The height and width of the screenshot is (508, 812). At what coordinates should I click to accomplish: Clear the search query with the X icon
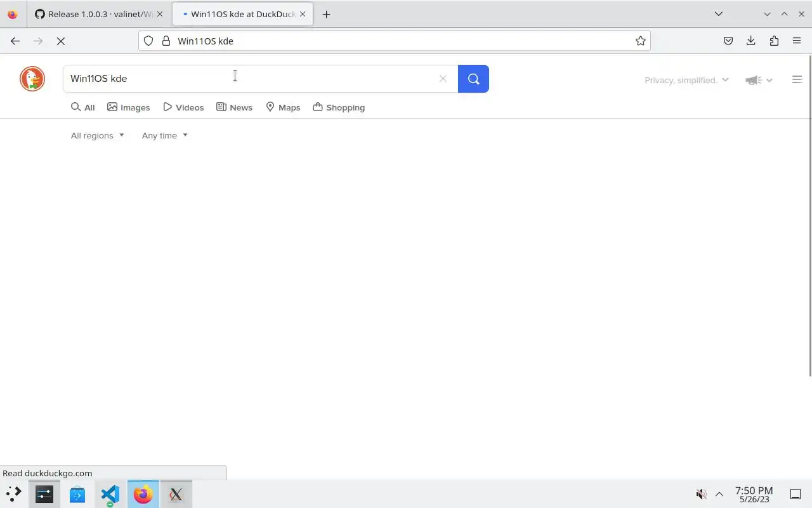[443, 79]
